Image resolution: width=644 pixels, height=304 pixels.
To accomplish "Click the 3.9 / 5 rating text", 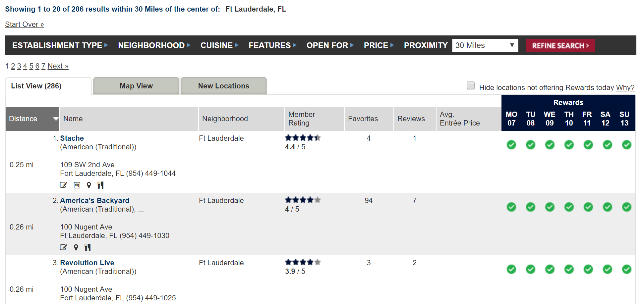I will tap(295, 272).
